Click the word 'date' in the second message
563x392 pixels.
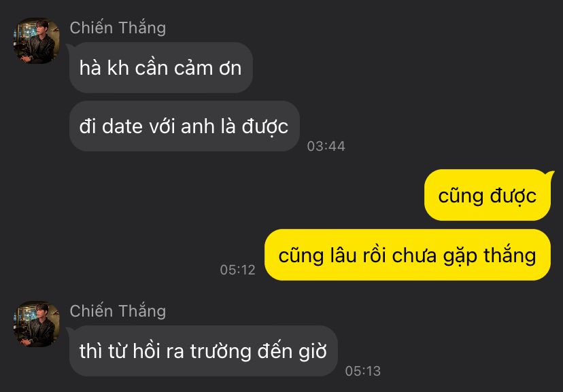click(122, 126)
